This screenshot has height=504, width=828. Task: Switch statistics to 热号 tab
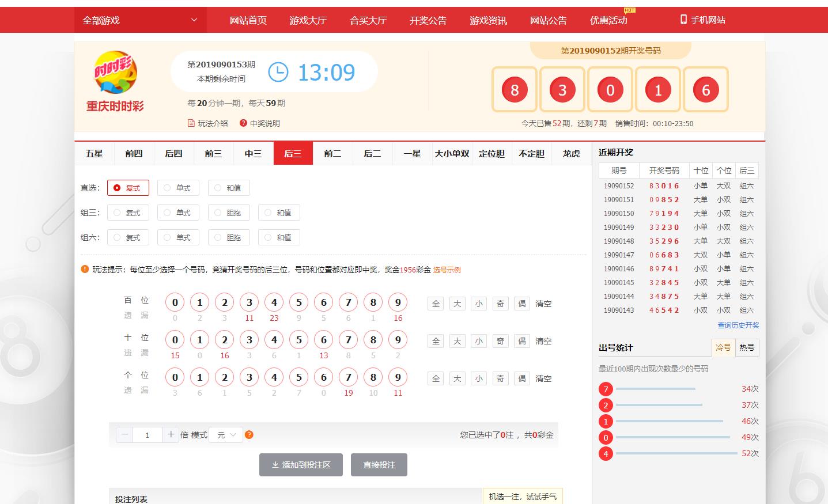[x=747, y=347]
